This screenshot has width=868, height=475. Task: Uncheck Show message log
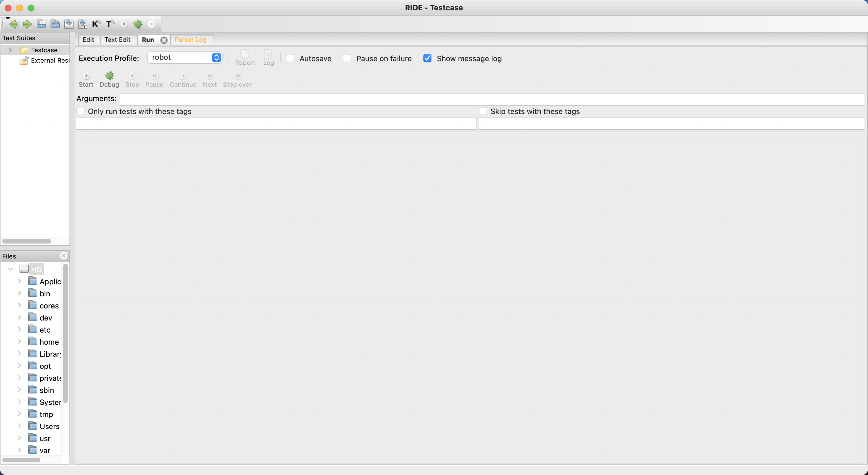(427, 58)
